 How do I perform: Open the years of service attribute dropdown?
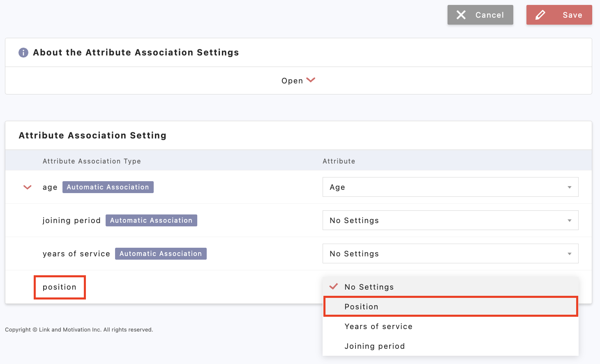pos(450,253)
